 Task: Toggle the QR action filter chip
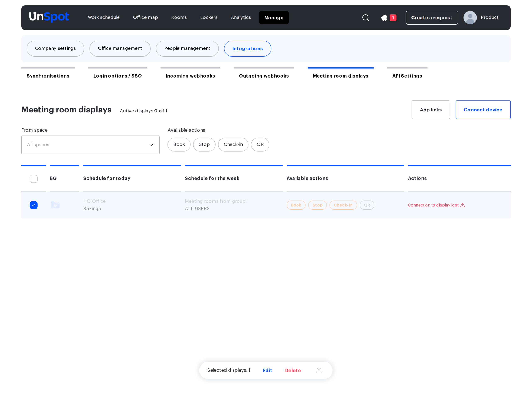click(x=260, y=145)
